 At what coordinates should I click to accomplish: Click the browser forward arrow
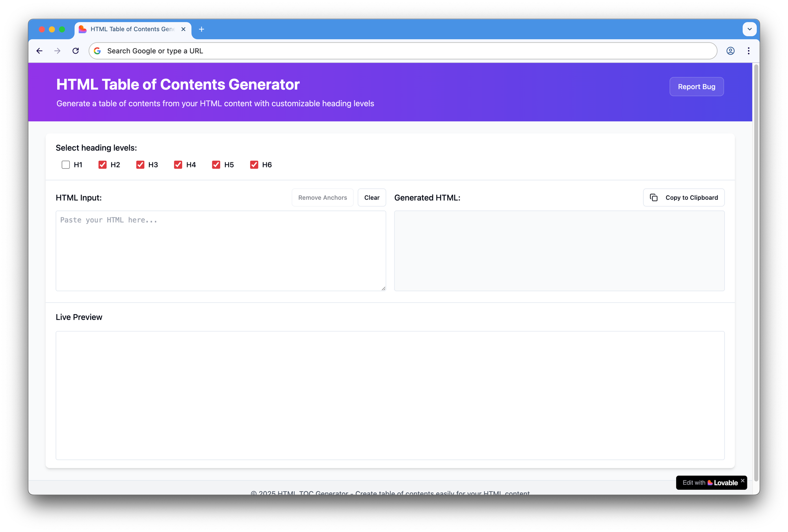click(58, 51)
